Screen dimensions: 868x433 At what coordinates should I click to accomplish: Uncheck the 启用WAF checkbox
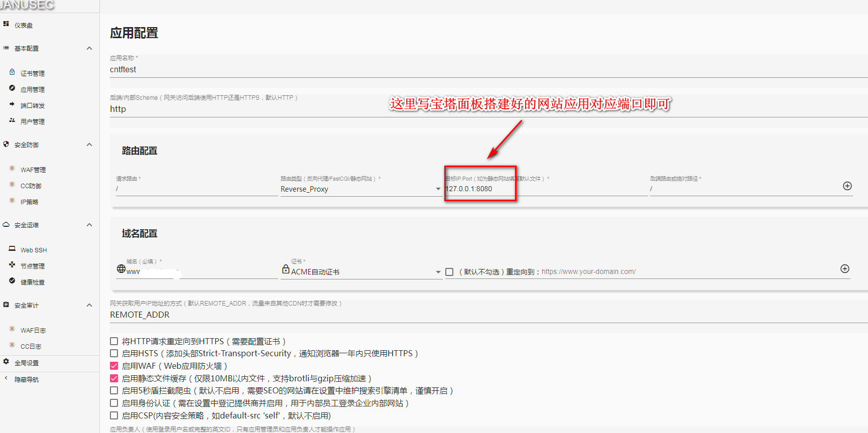(x=114, y=366)
